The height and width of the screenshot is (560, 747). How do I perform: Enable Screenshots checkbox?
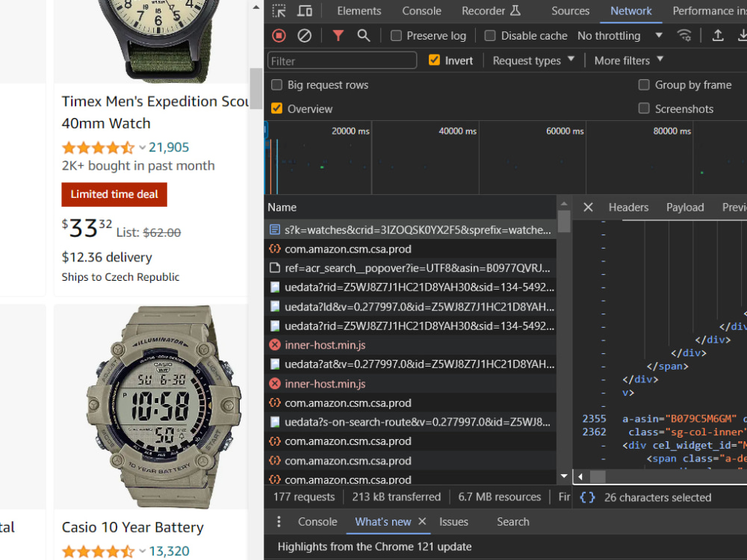(x=644, y=108)
